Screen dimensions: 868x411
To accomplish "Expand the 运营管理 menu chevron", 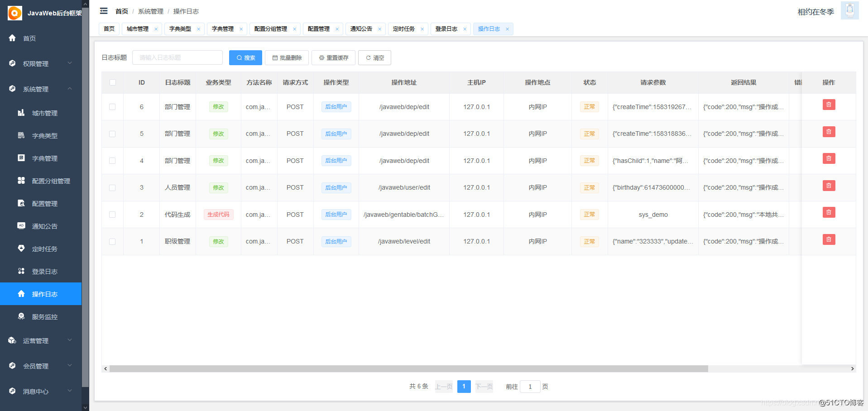I will click(70, 340).
